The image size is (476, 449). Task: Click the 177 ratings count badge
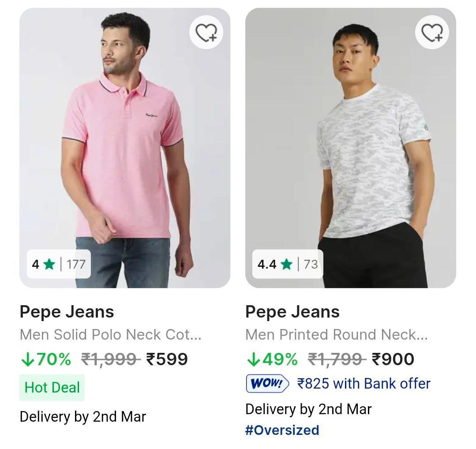(x=76, y=264)
